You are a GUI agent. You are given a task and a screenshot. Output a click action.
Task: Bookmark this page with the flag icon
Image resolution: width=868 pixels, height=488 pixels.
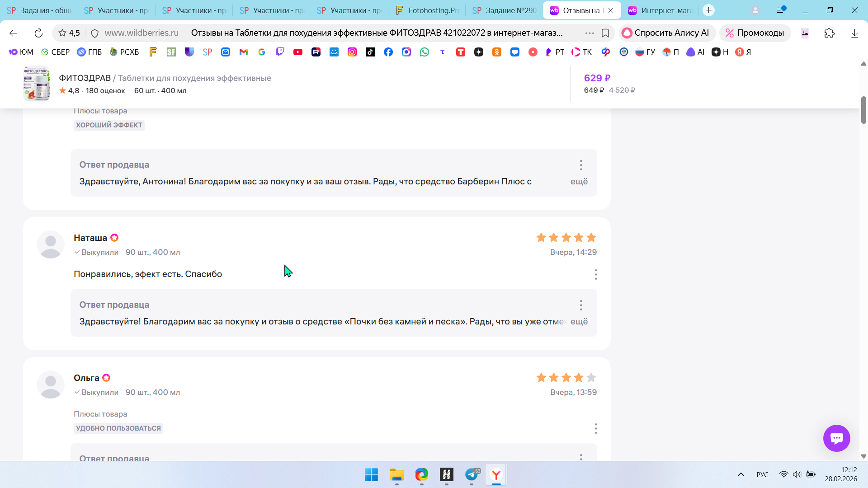click(x=605, y=33)
